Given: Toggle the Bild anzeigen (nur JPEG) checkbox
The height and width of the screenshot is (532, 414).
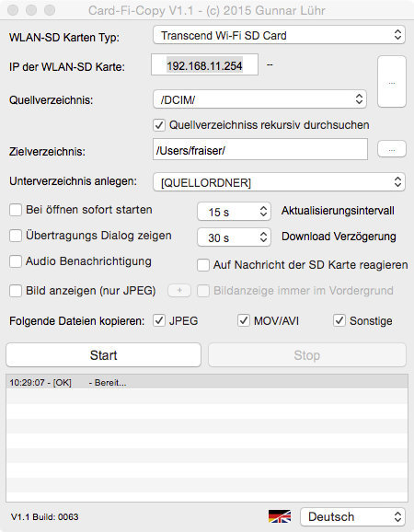Looking at the screenshot, I should pos(16,291).
